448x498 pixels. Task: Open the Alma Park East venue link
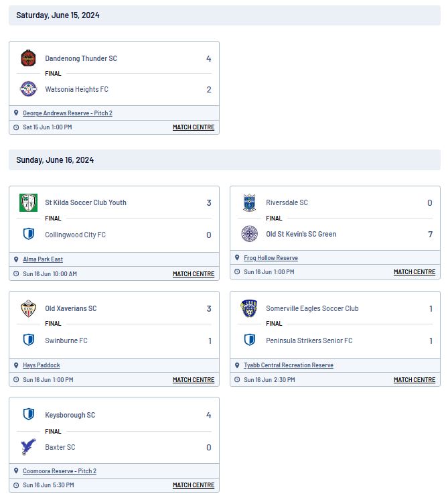[43, 259]
